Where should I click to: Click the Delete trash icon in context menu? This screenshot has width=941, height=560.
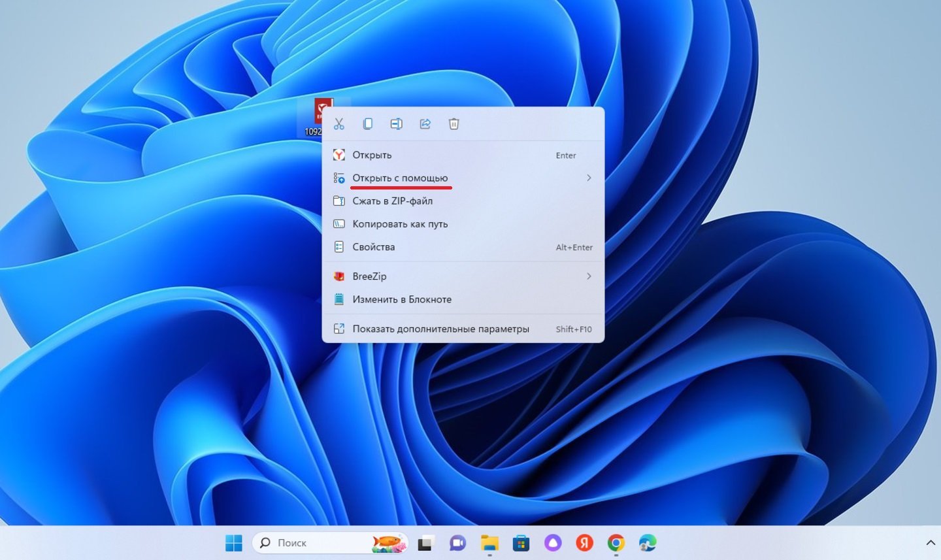[454, 124]
